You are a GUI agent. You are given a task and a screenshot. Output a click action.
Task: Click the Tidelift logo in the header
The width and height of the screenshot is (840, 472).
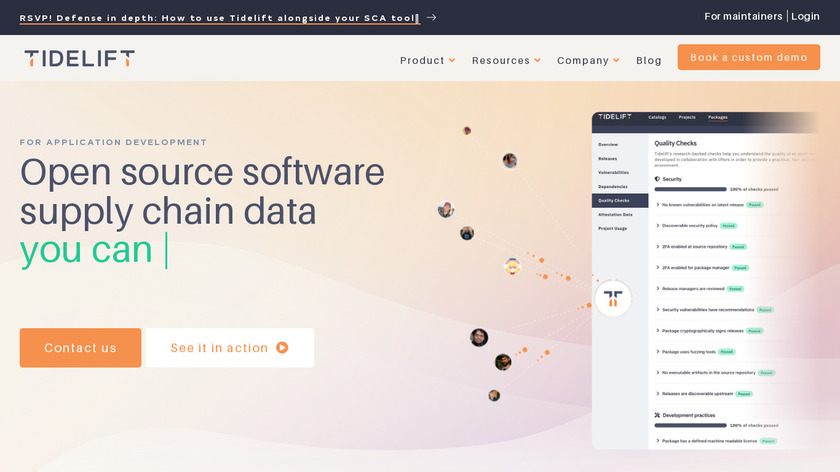79,59
